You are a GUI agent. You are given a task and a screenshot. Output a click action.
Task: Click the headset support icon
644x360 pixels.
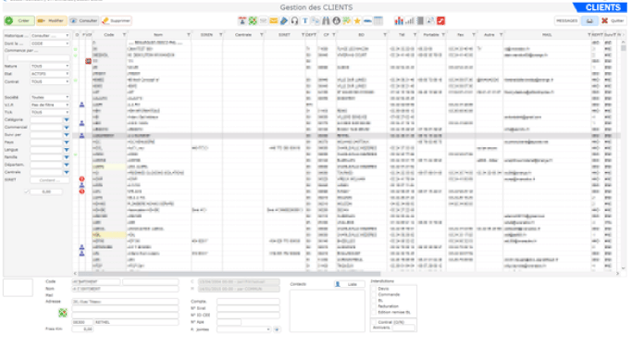tap(294, 20)
